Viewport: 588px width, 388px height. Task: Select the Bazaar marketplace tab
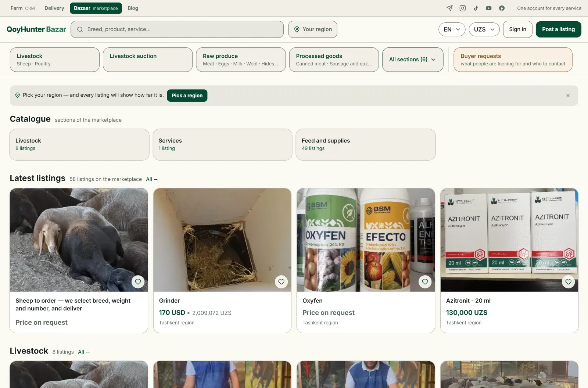pyautogui.click(x=96, y=8)
